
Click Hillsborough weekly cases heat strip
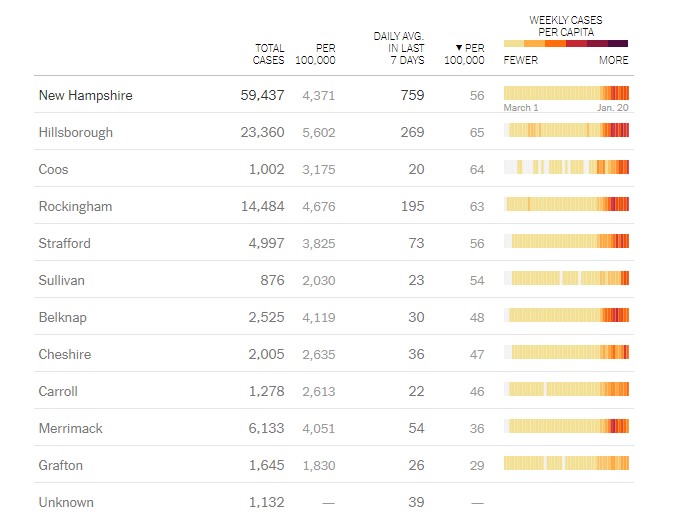point(567,130)
